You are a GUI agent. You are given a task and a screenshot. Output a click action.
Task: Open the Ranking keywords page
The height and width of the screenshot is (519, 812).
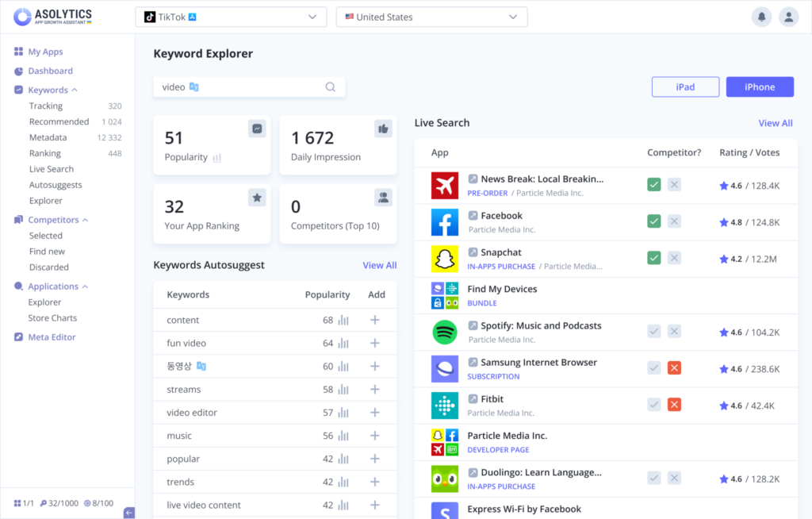click(44, 153)
